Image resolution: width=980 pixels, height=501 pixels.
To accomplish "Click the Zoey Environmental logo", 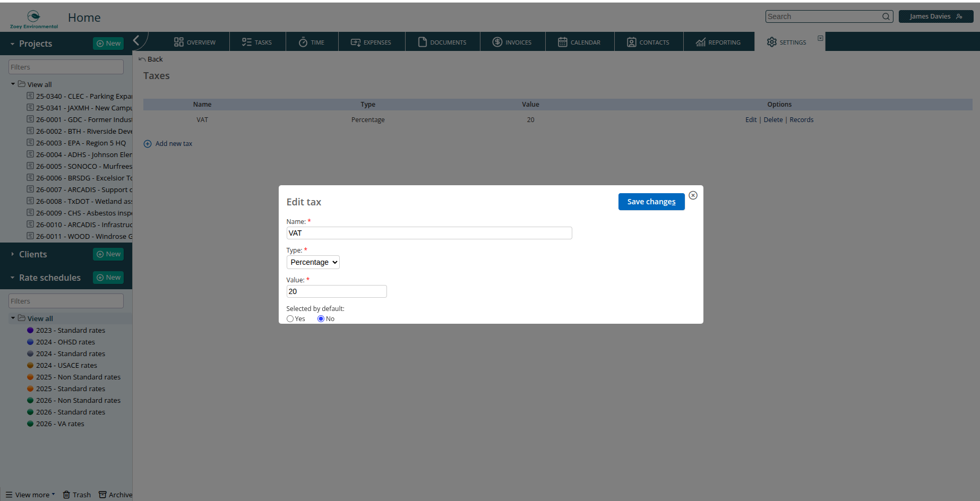I will coord(34,19).
